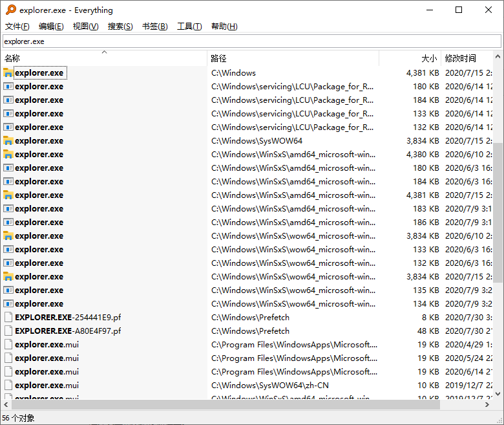The image size is (504, 425).
Task: Select the file name EXPLORER.EXE-254441E9.pf
Action: coord(68,317)
